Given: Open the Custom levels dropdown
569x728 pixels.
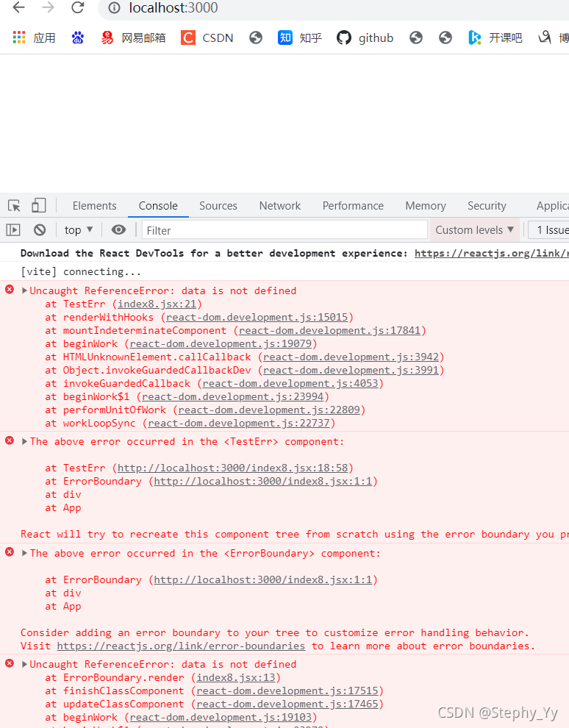Looking at the screenshot, I should 475,230.
